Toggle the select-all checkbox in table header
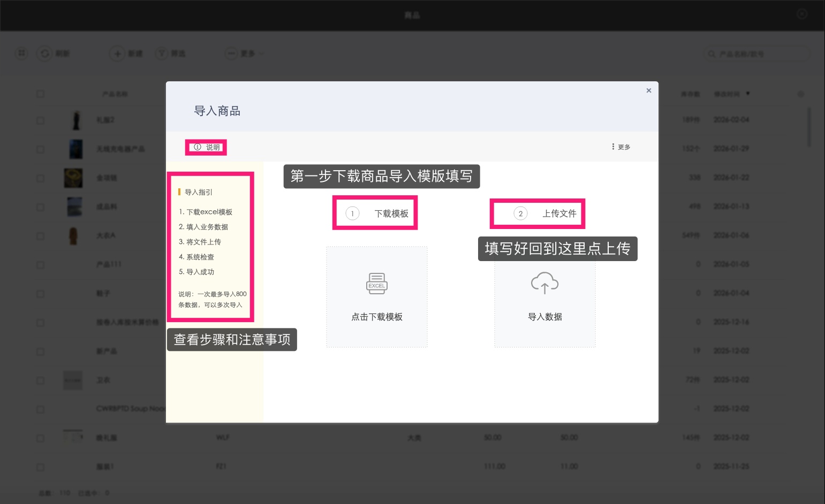 40,94
